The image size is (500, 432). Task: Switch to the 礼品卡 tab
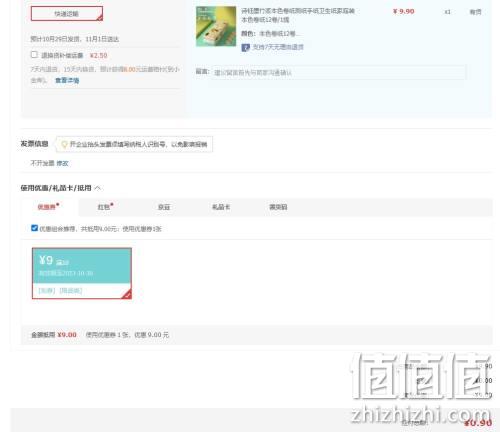point(221,207)
